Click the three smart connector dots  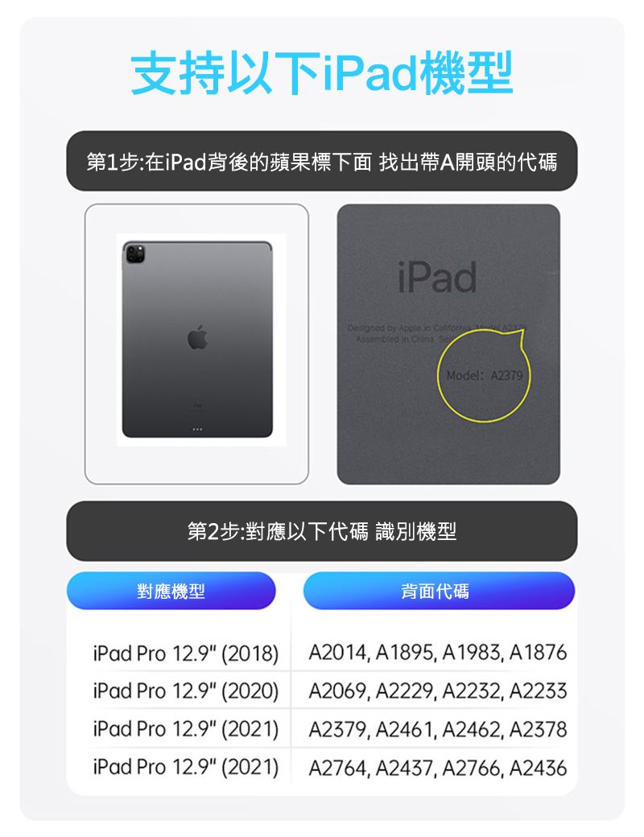point(197,429)
